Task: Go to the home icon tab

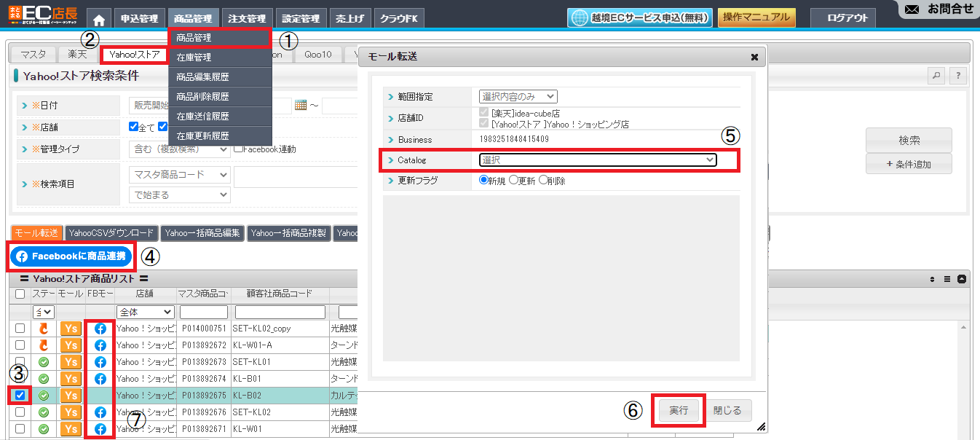Action: tap(99, 19)
